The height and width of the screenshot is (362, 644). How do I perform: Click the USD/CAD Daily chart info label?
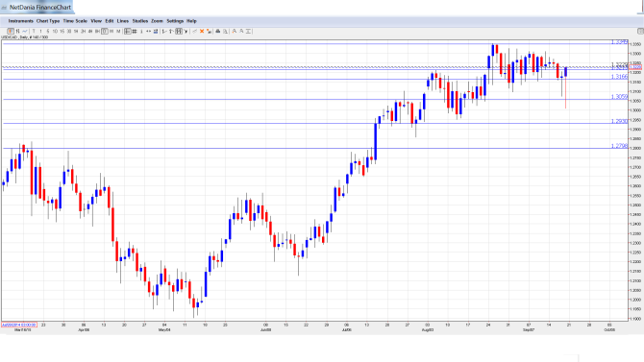point(25,37)
